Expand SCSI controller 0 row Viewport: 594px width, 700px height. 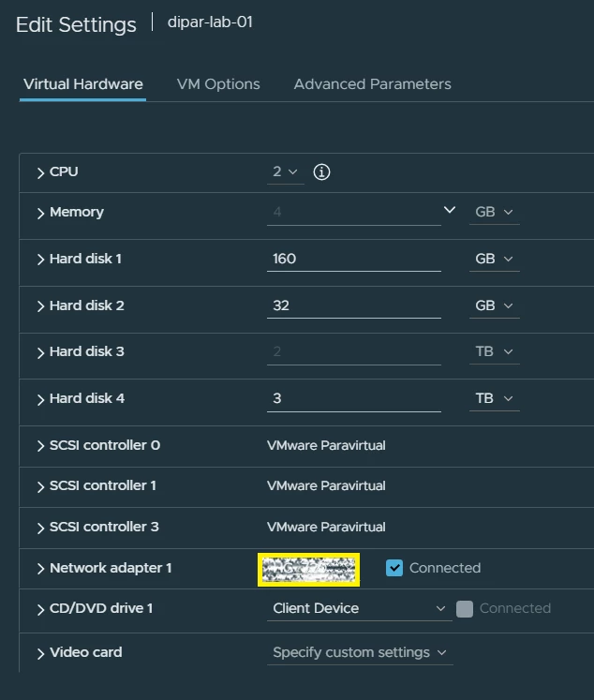(x=41, y=446)
